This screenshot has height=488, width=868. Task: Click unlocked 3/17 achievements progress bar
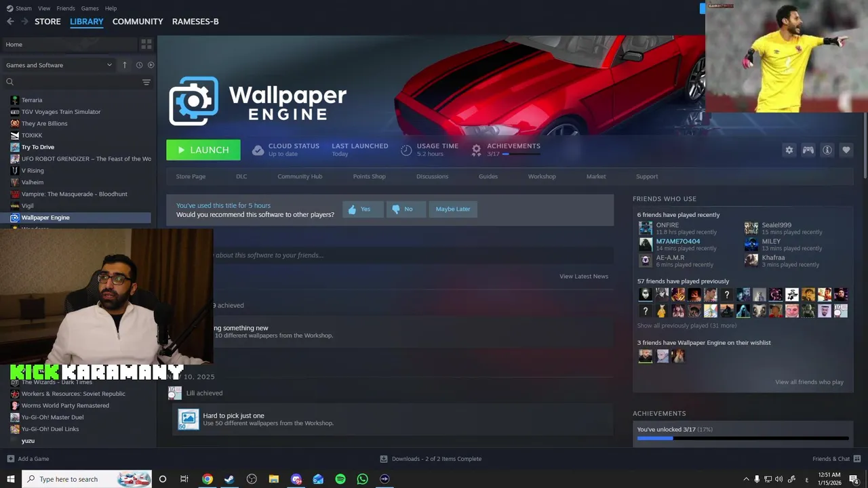click(x=743, y=438)
